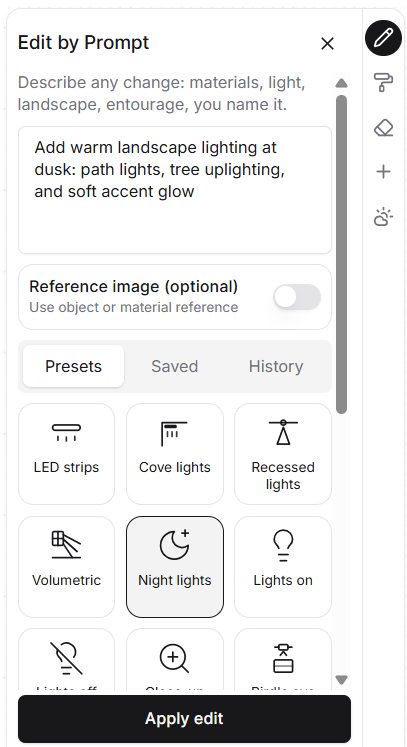Click inside the prompt text field
This screenshot has height=747, width=407.
click(175, 190)
